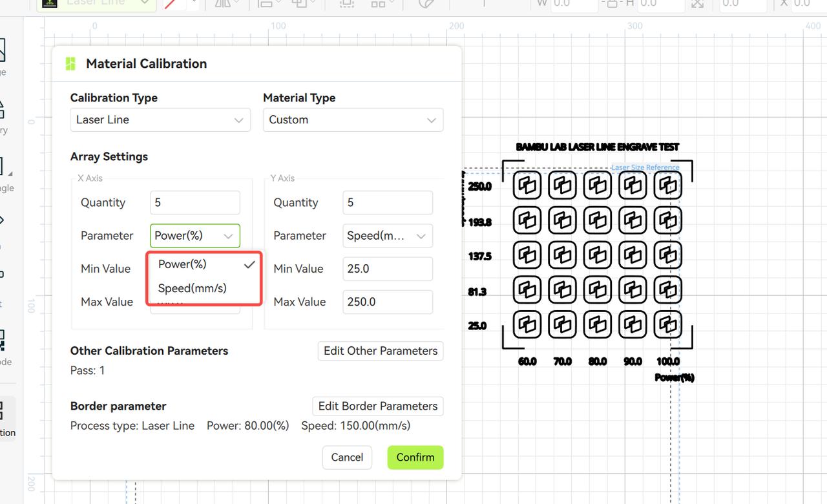Viewport: 827px width, 504px height.
Task: Select test cell at power 80.0, speed 137.5
Action: (x=598, y=255)
